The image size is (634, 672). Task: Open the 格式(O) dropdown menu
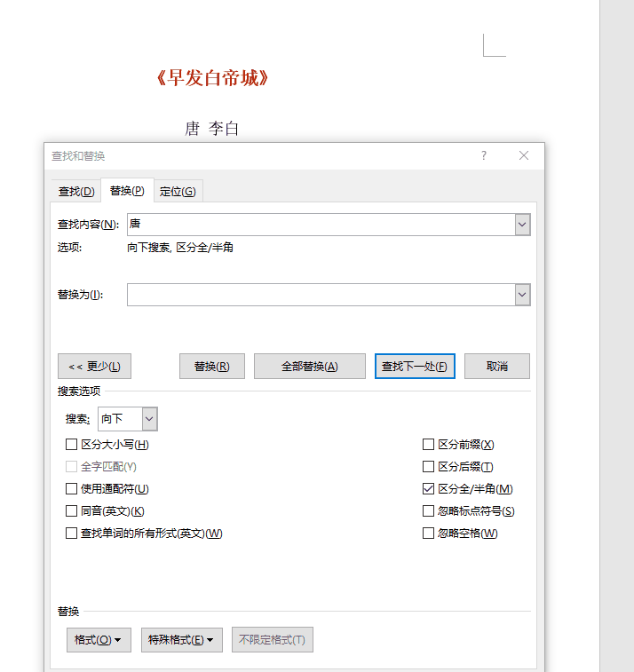pos(99,640)
